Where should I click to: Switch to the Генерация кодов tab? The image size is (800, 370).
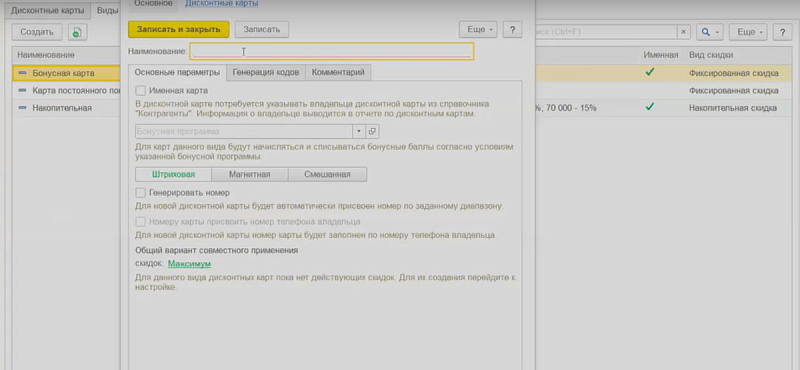pos(266,72)
